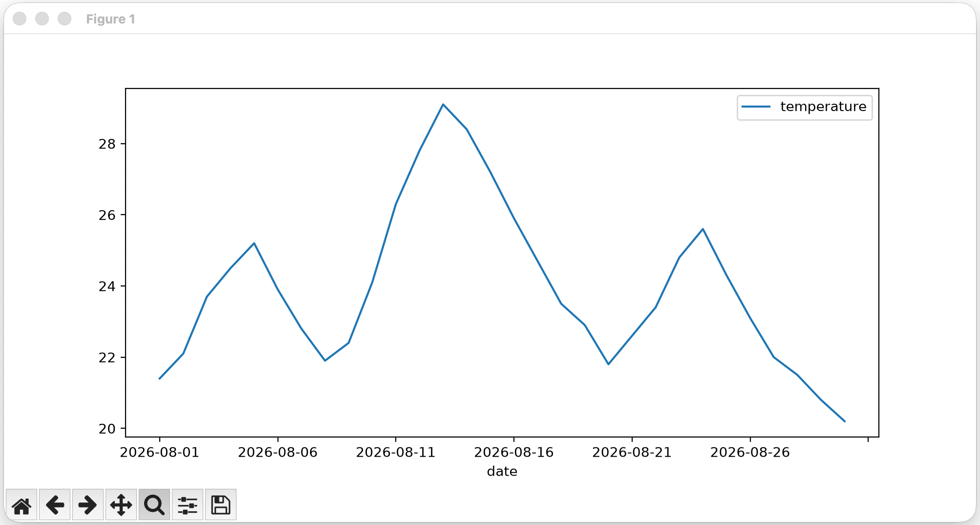Click the Figure 1 window title

click(x=110, y=19)
